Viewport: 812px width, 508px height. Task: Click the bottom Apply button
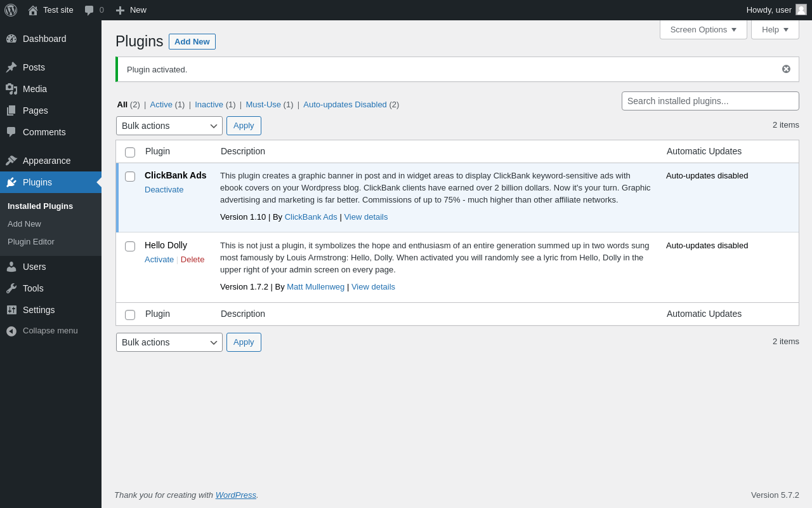[x=244, y=342]
